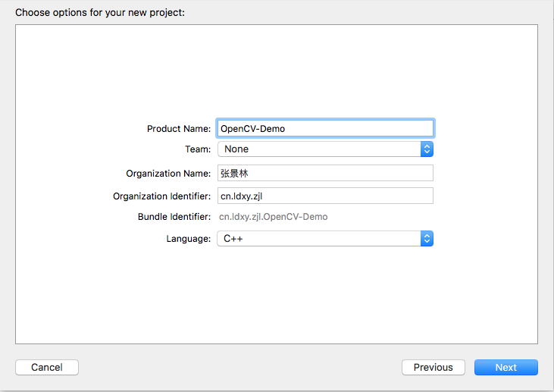
Task: Focus the Organization Identifier field
Action: pyautogui.click(x=325, y=196)
